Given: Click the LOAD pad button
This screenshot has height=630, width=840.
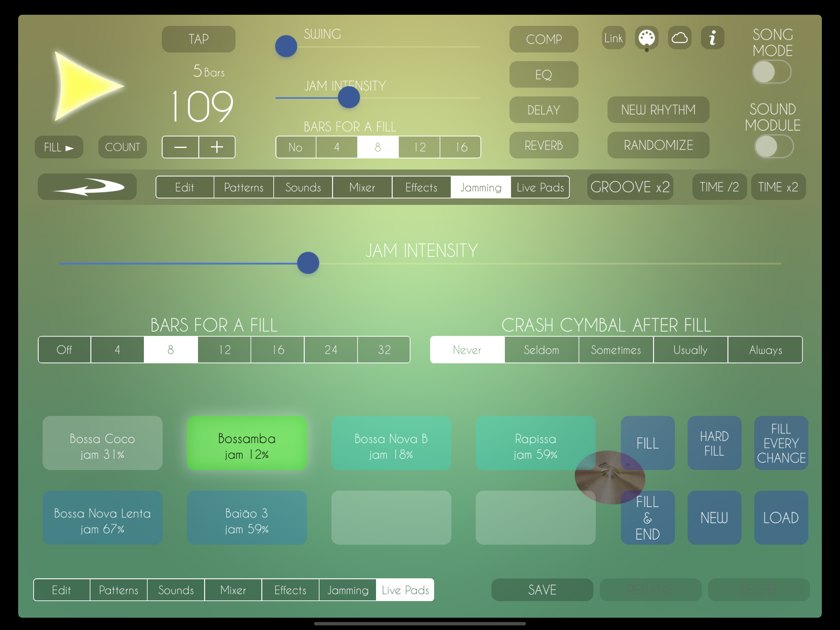Looking at the screenshot, I should (x=781, y=517).
